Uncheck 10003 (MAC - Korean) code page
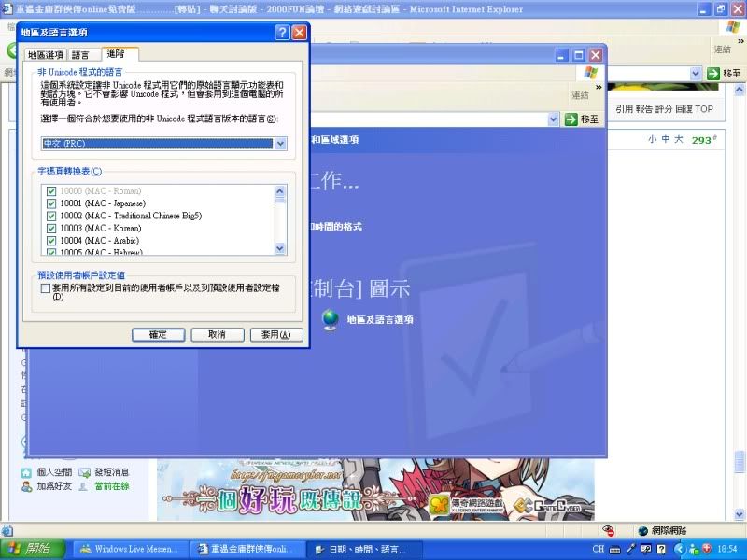The width and height of the screenshot is (747, 560). tap(51, 228)
